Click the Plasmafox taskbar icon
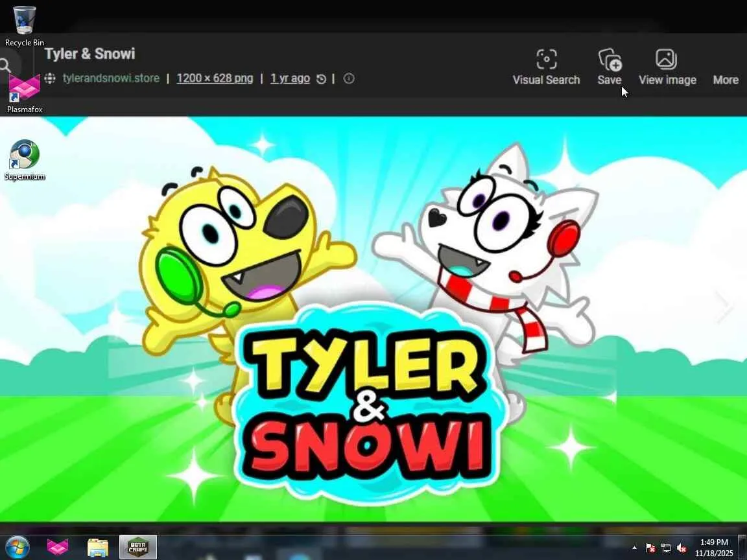The height and width of the screenshot is (560, 747). [57, 547]
